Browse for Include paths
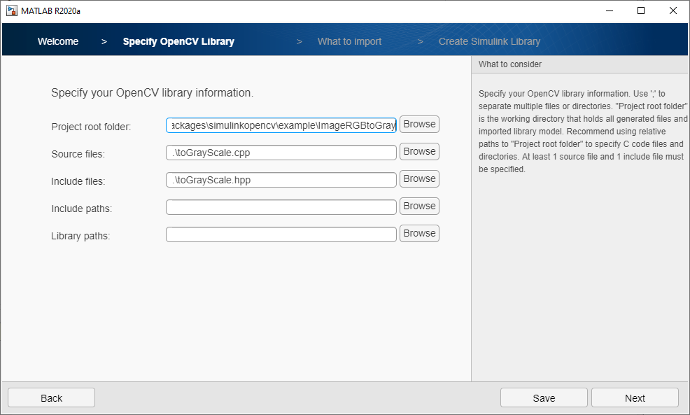The height and width of the screenshot is (415, 690). coord(419,206)
